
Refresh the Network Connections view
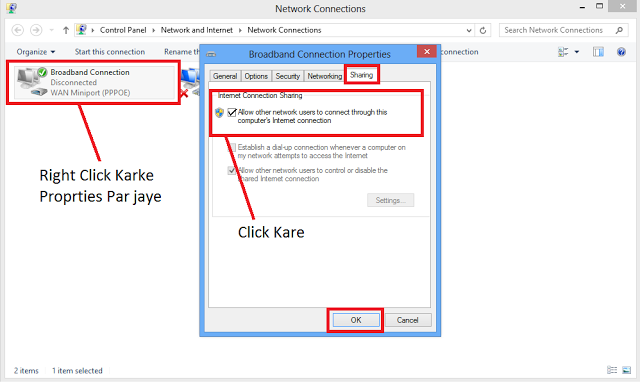(x=483, y=30)
